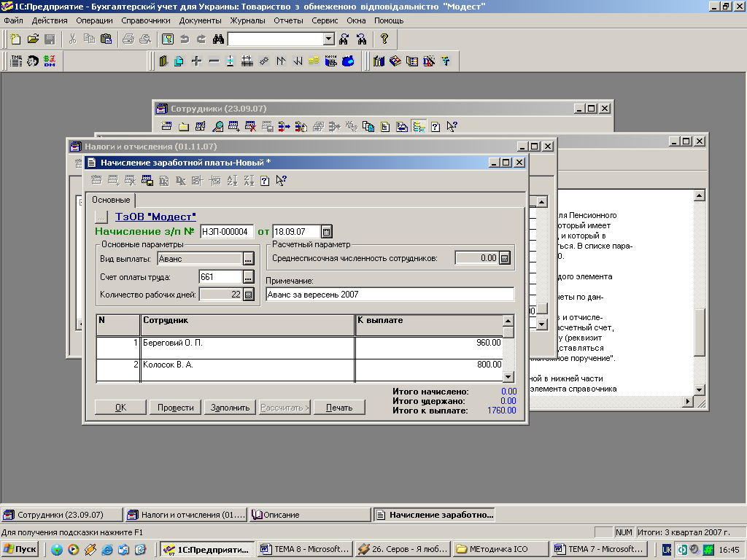
Task: Click the Печать button
Action: pos(339,408)
